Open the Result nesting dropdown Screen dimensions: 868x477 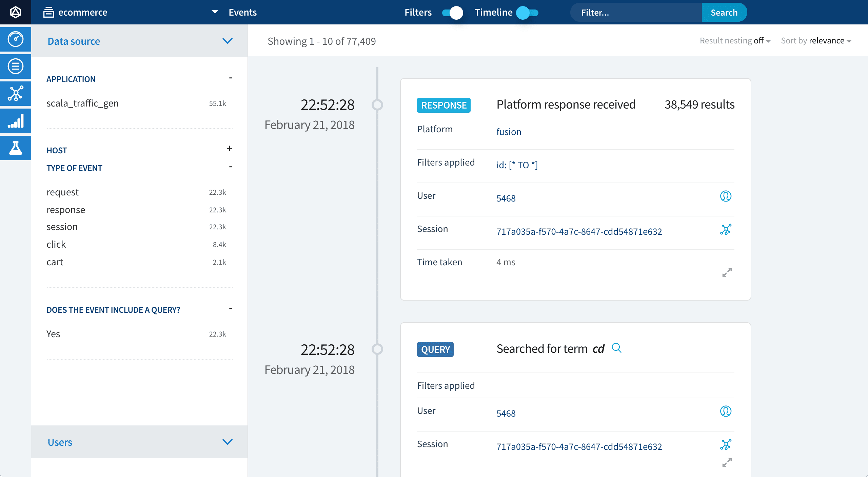point(735,41)
